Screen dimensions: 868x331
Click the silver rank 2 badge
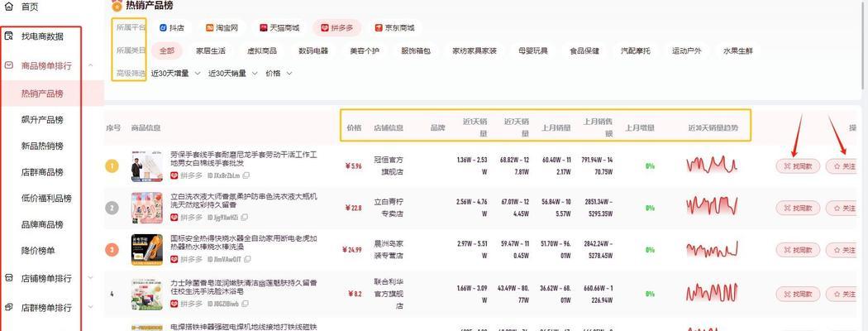(112, 208)
